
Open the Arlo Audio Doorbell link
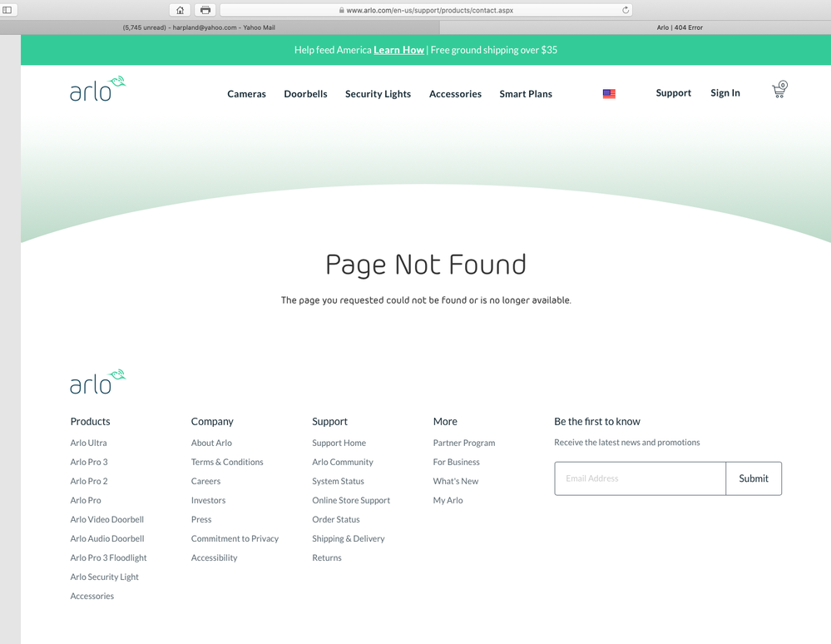click(x=107, y=538)
